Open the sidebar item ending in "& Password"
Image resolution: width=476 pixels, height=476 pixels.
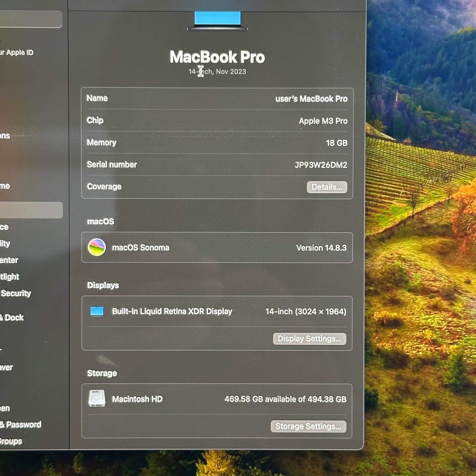20,425
